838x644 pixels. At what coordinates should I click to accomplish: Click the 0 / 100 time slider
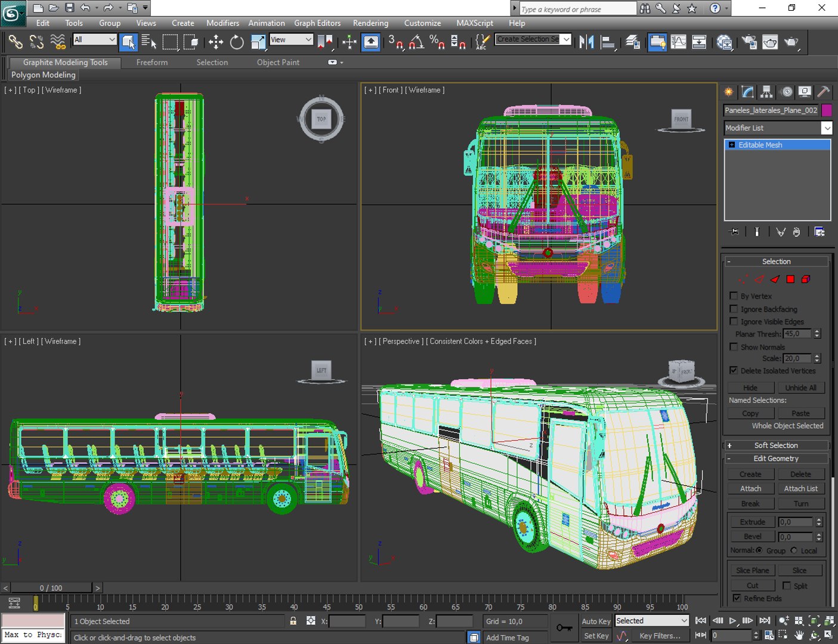(51, 588)
